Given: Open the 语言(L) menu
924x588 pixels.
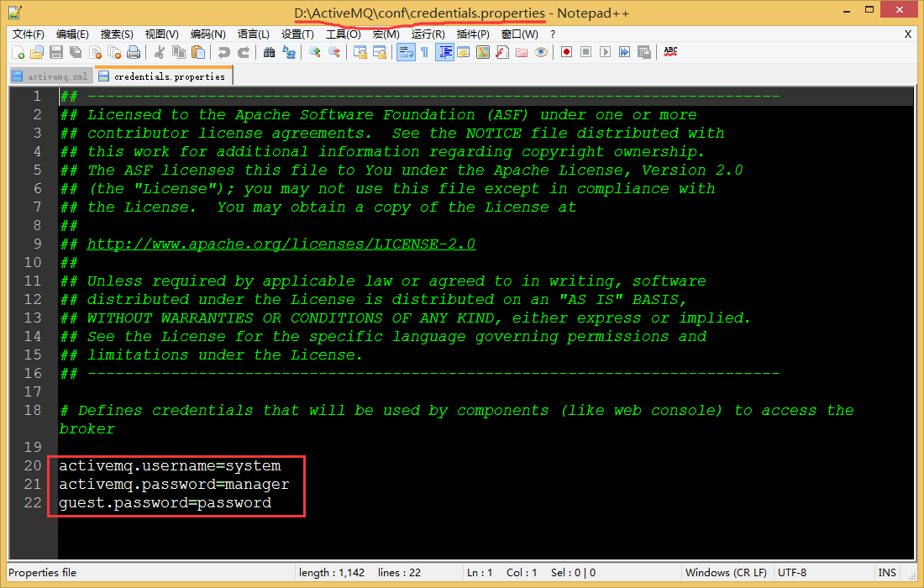Looking at the screenshot, I should (254, 34).
